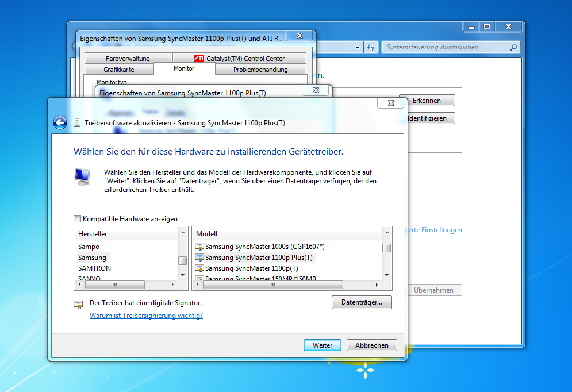
Task: Click the certificate icon of SyncMaster 1100p(T) row
Action: click(199, 268)
